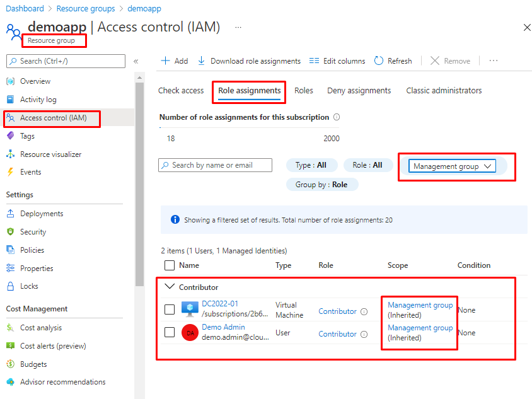Screen dimensions: 532x399
Task: Switch to the Deny assignments tab
Action: (359, 91)
